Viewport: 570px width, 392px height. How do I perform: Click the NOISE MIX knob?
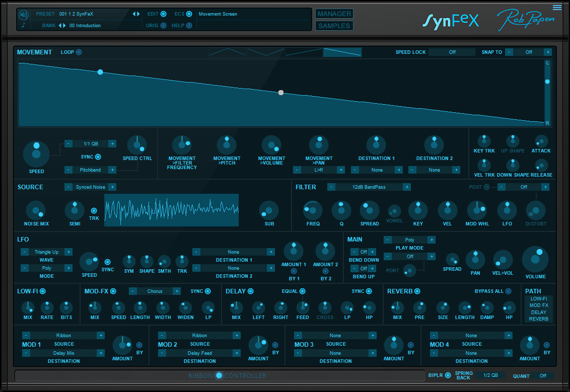(36, 210)
